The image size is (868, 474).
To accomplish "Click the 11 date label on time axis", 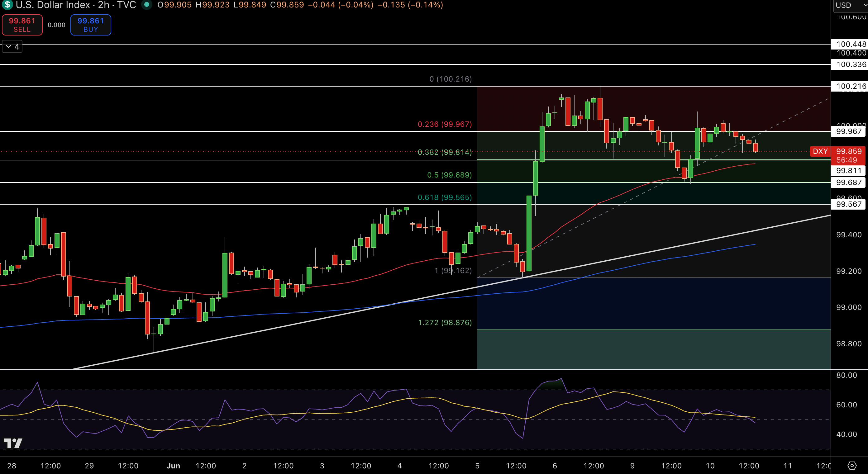I will (x=788, y=466).
